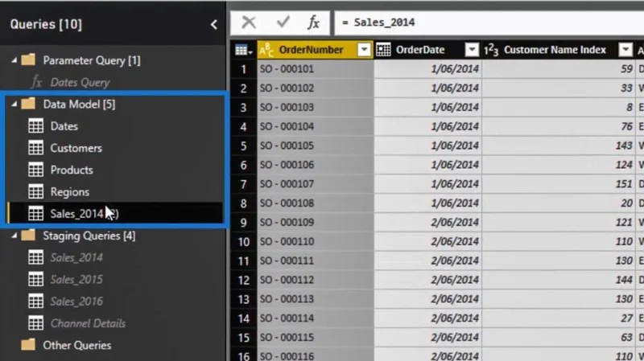Click table icon beside staging Sales_2014
This screenshot has height=361, width=644.
tap(35, 257)
